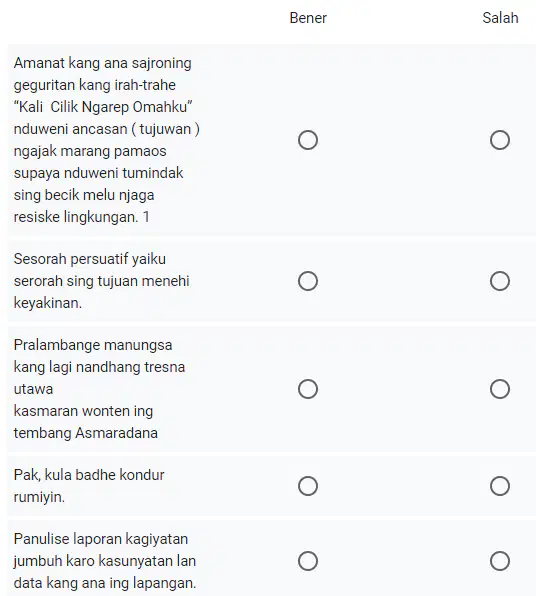The height and width of the screenshot is (596, 536).
Task: Pick Bener for 'Panulise laporan kagiyatan' row
Action: pos(308,561)
